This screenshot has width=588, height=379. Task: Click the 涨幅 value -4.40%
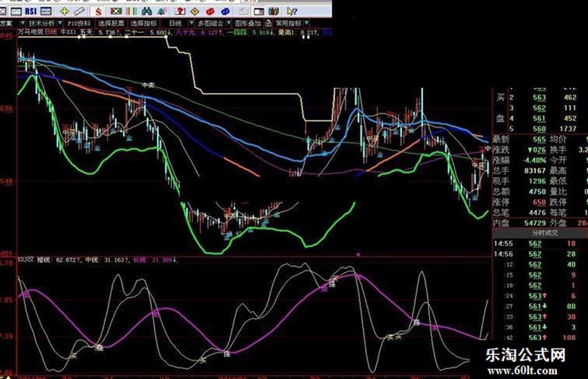[x=534, y=160]
